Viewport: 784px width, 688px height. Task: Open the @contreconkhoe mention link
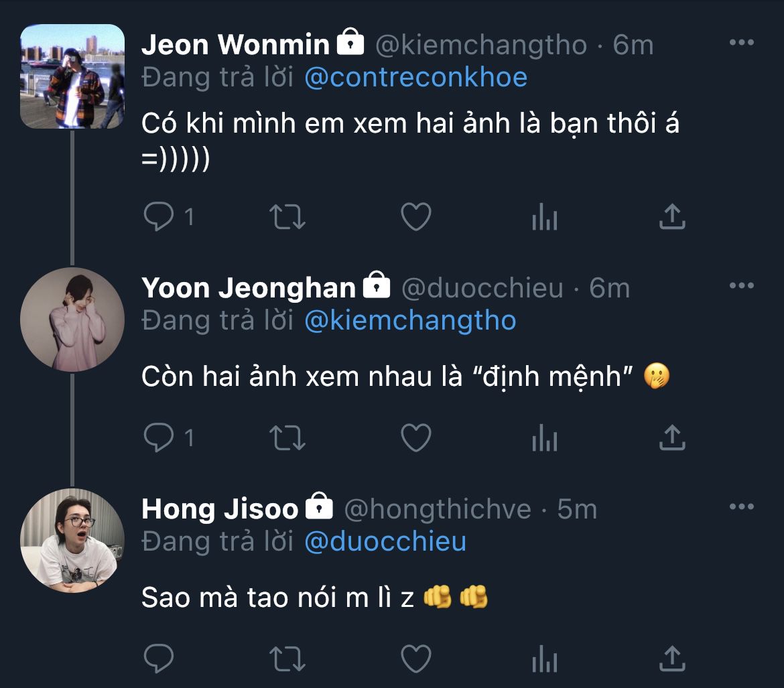click(415, 78)
